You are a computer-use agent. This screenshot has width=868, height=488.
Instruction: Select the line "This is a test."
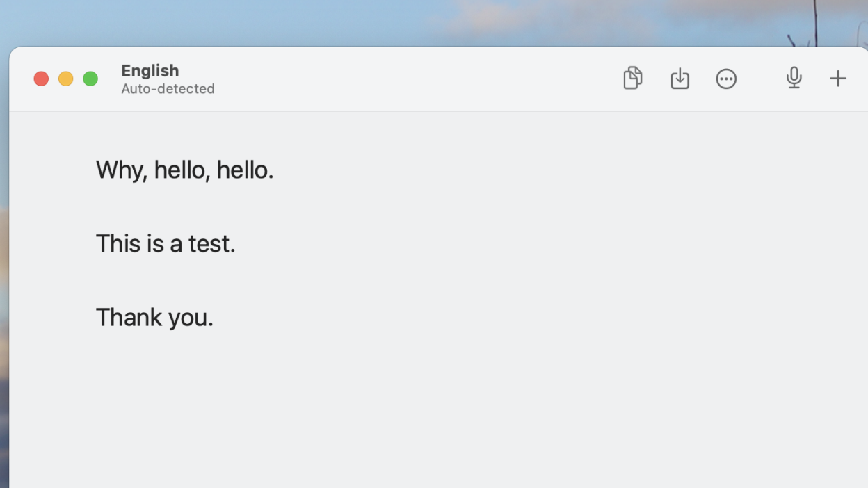coord(166,244)
